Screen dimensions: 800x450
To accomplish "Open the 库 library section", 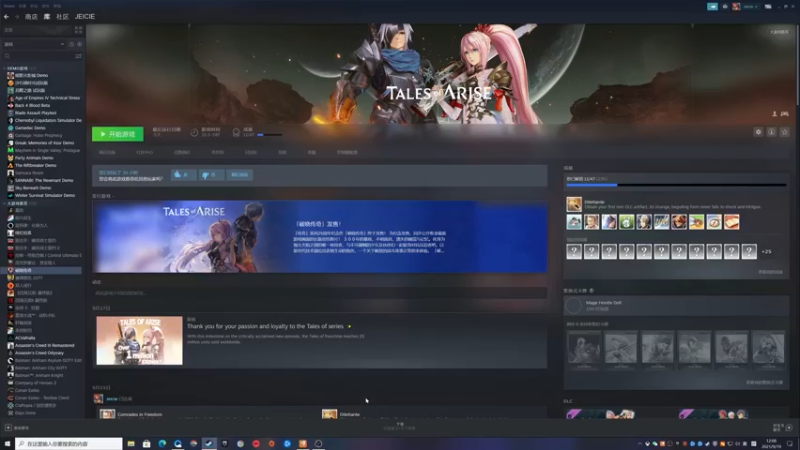I will (x=47, y=17).
